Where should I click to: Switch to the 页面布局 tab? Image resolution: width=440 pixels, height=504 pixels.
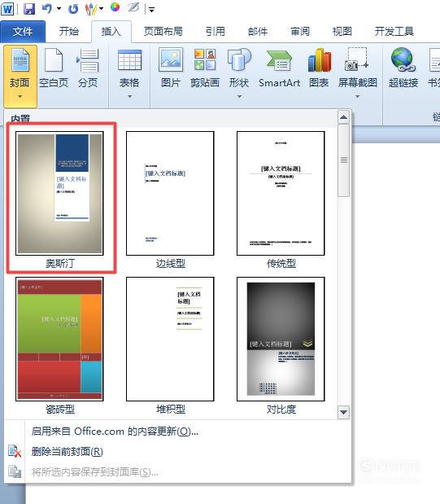click(x=163, y=31)
